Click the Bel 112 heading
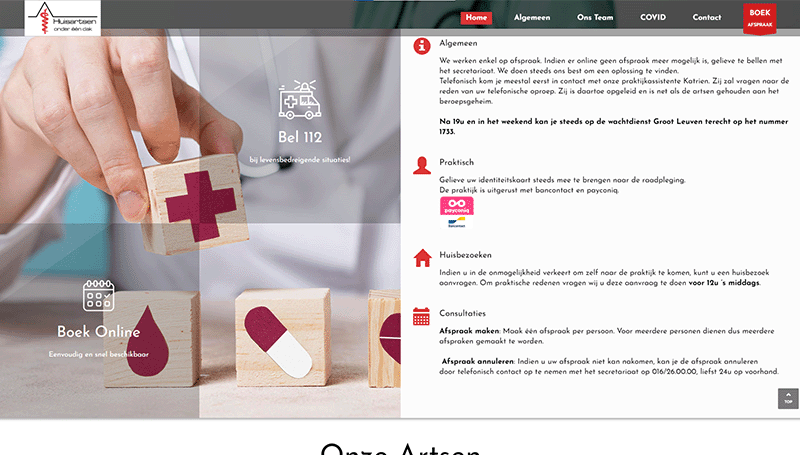Screen dimensions: 800x455 click(300, 137)
